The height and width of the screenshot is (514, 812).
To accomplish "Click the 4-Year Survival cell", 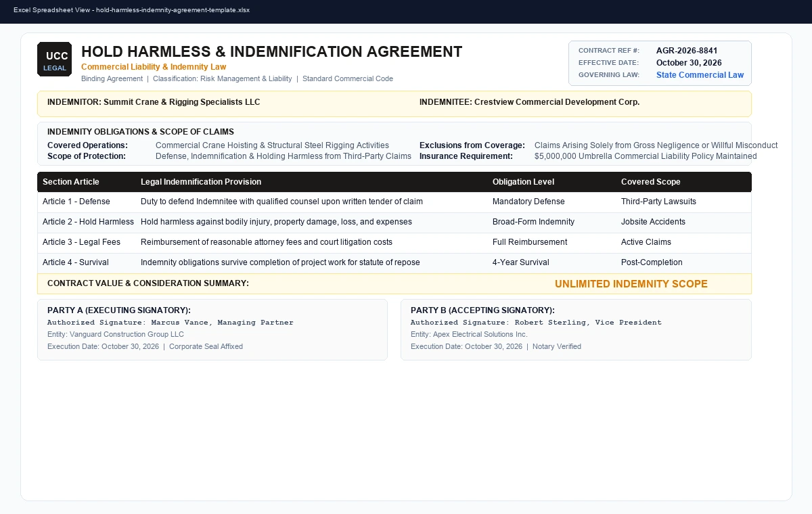I will click(520, 262).
